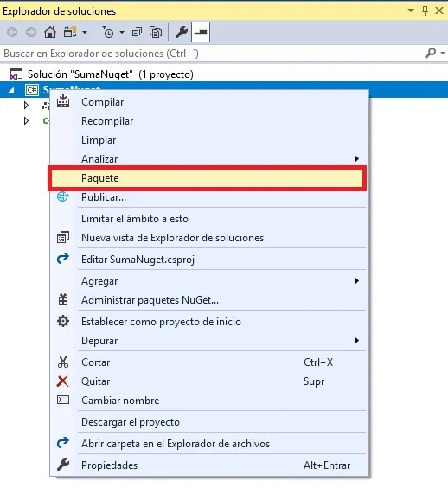The width and height of the screenshot is (448, 500).
Task: Click the Collapse All toolbar icon
Action: 138,32
